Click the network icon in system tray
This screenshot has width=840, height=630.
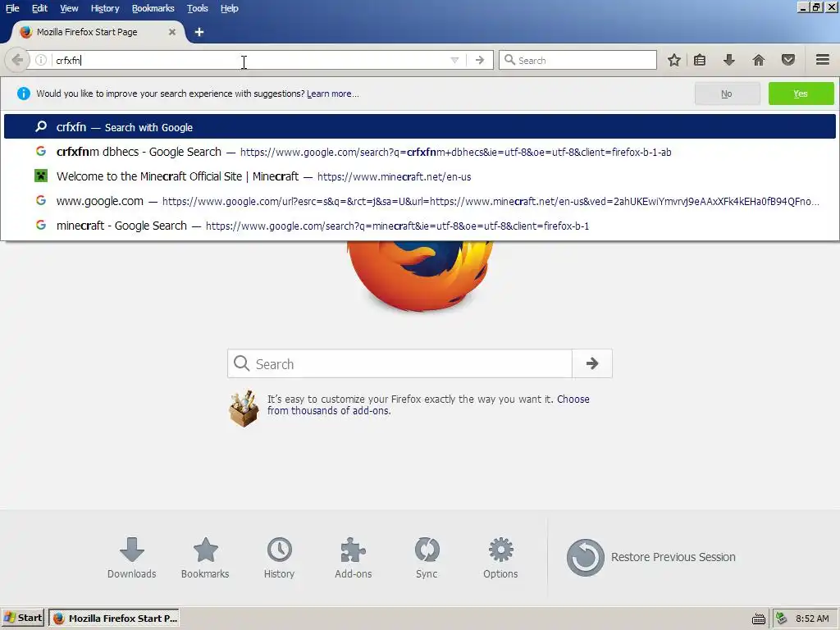pyautogui.click(x=781, y=619)
